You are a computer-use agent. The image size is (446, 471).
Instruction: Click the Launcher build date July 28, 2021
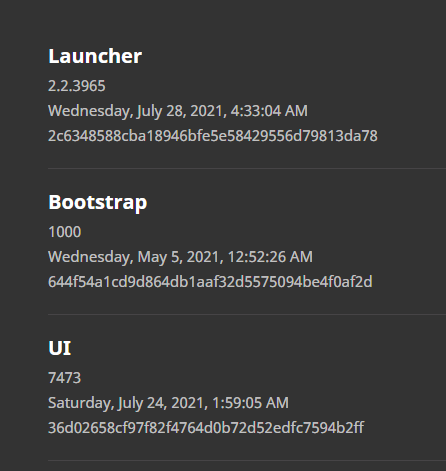tap(178, 111)
